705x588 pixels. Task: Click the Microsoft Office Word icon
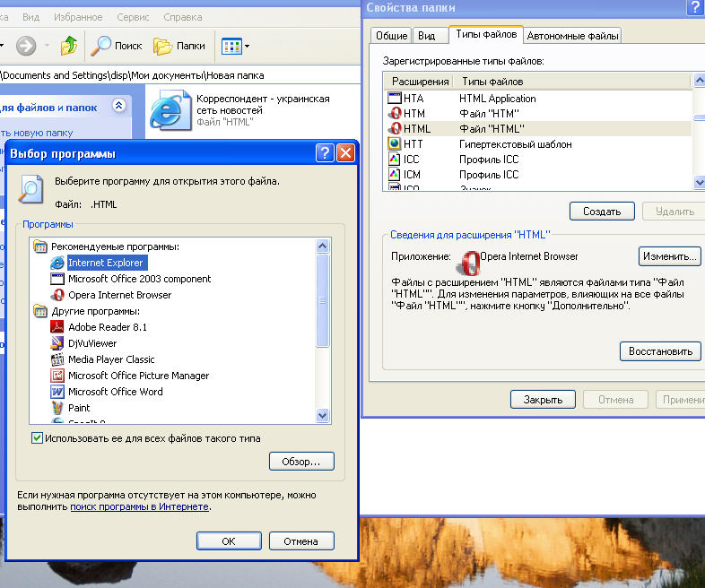57,392
